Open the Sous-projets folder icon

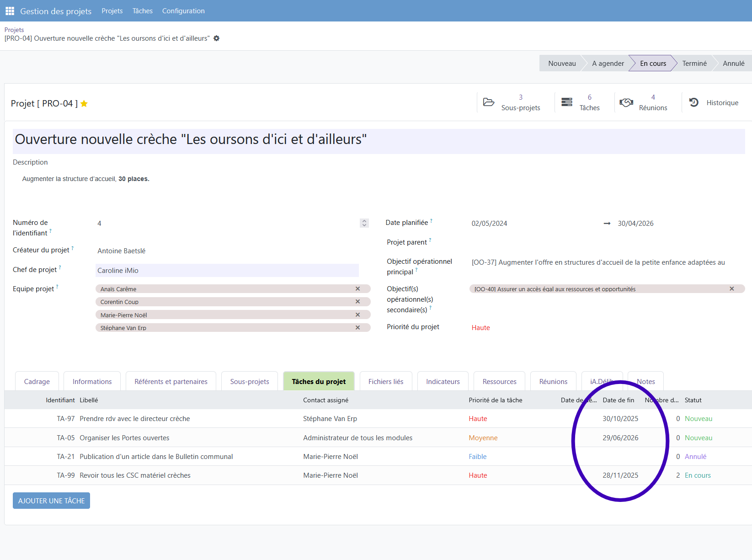point(489,102)
